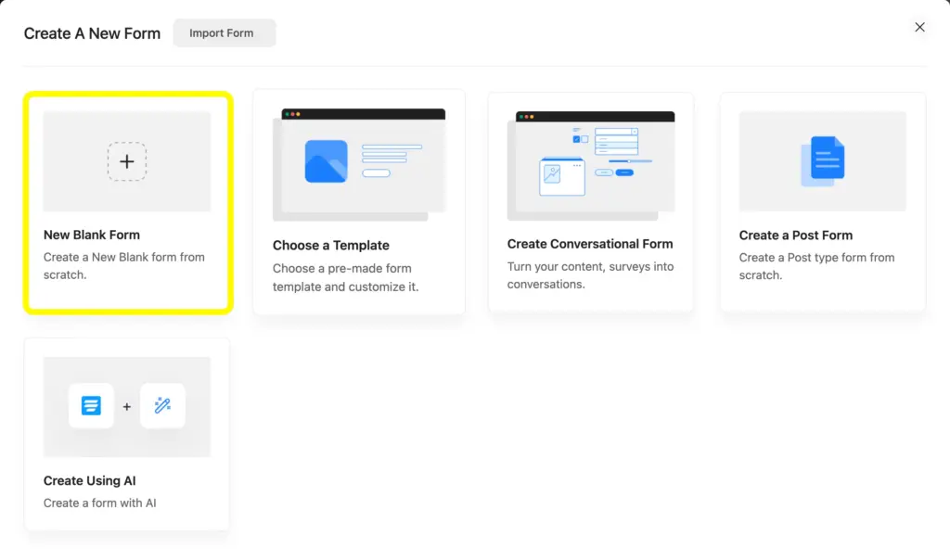Click the pill-shaped button in the template illustration
950x560 pixels.
tap(377, 172)
